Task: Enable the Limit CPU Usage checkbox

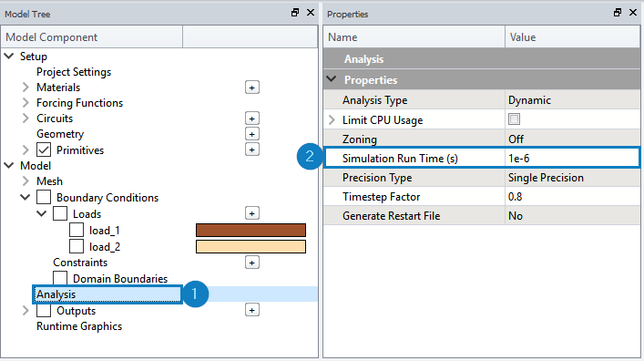Action: 514,119
